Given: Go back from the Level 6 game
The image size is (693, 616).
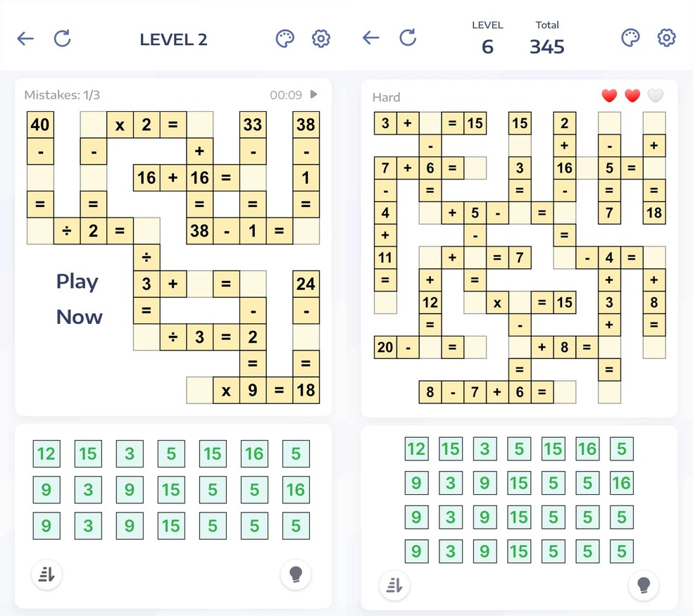Looking at the screenshot, I should tap(371, 38).
